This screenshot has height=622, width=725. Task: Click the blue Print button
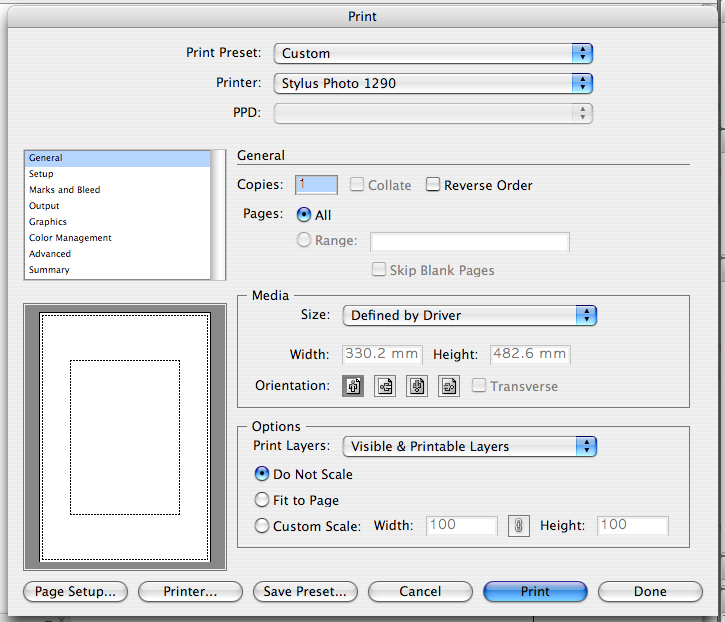pyautogui.click(x=535, y=591)
